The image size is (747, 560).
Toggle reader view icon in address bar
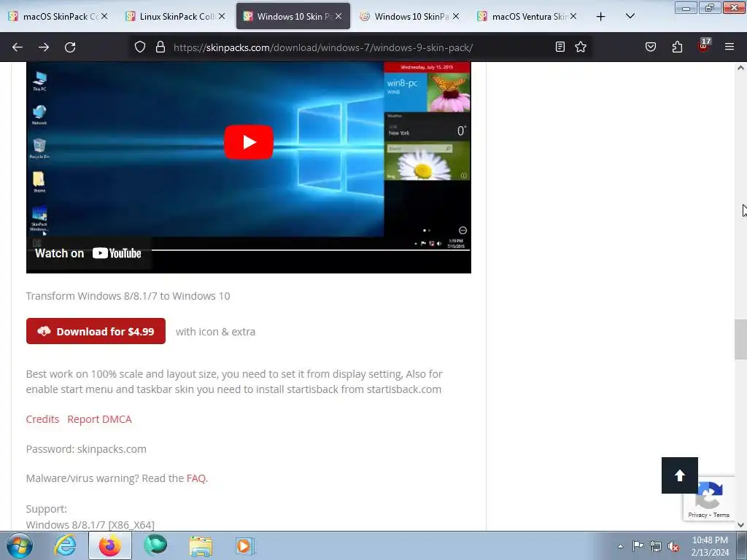pyautogui.click(x=560, y=47)
